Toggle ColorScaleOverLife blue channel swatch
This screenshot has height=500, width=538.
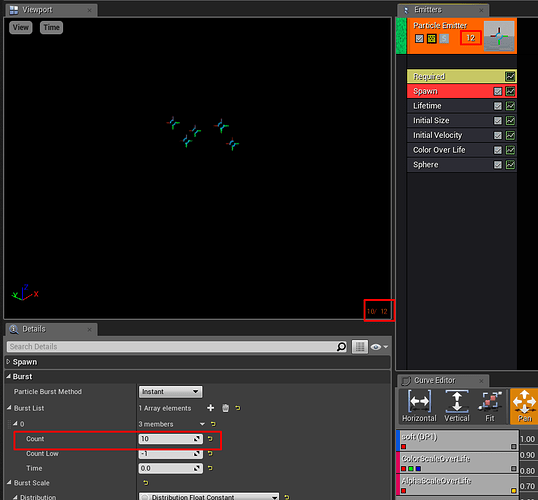(x=418, y=469)
